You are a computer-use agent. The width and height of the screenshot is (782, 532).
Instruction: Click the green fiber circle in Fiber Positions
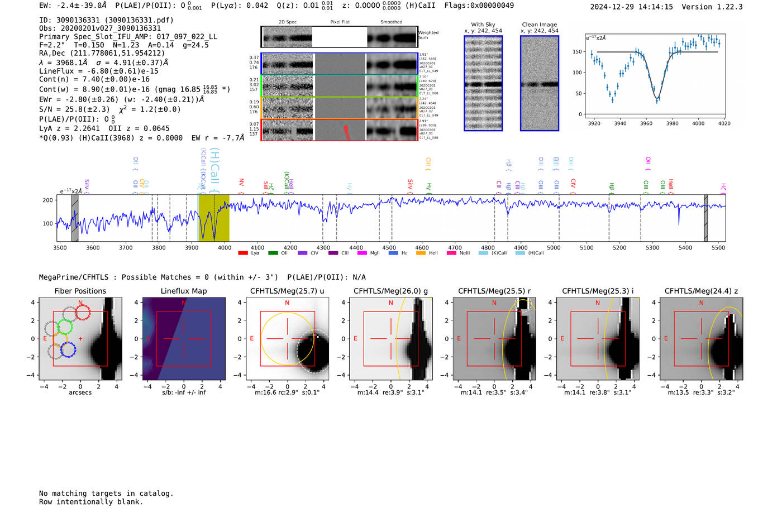[x=65, y=327]
